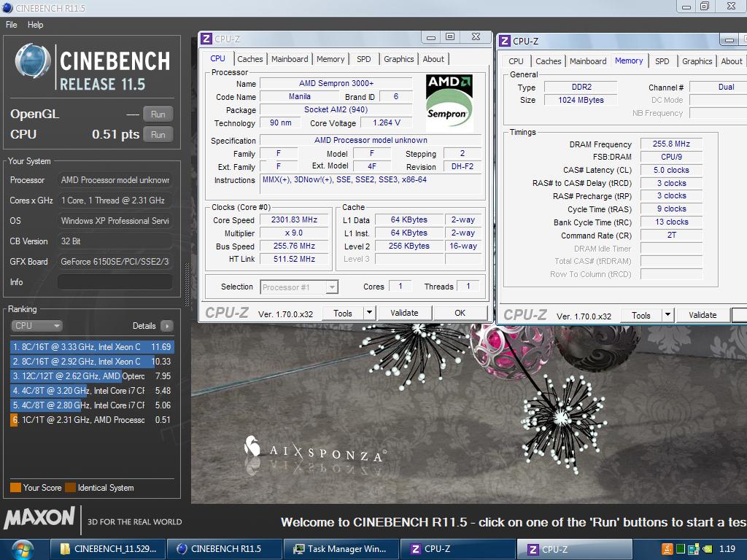Click the Cinebench panel splitter grip
The width and height of the screenshot is (747, 560).
tap(187, 284)
